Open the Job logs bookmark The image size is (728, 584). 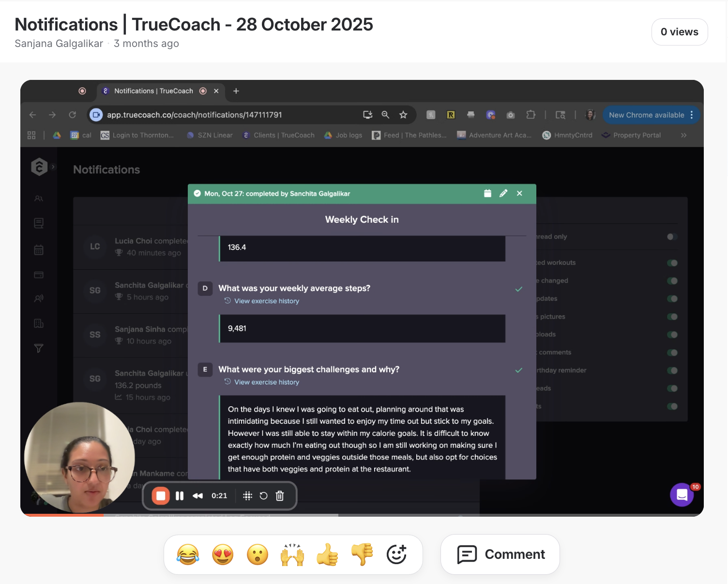[343, 135]
